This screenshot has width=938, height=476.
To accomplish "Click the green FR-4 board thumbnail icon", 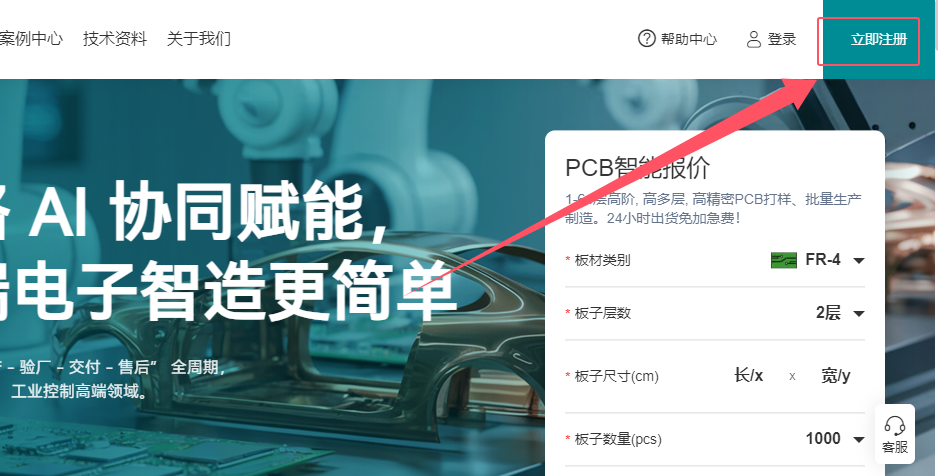I will pos(784,260).
